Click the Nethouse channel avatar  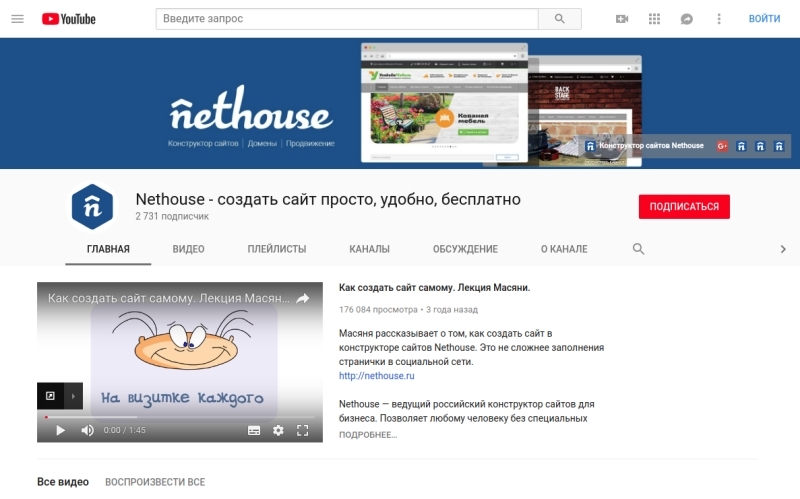point(92,207)
